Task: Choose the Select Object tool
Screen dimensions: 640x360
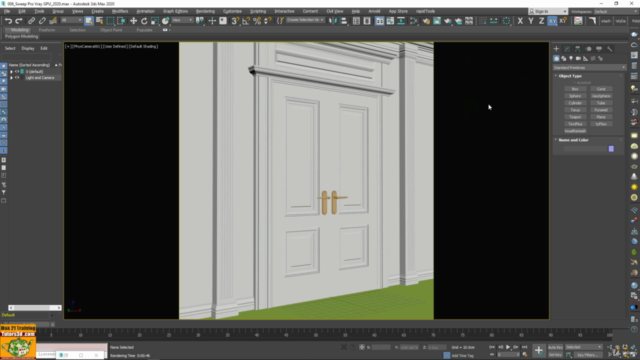Action: pyautogui.click(x=89, y=21)
